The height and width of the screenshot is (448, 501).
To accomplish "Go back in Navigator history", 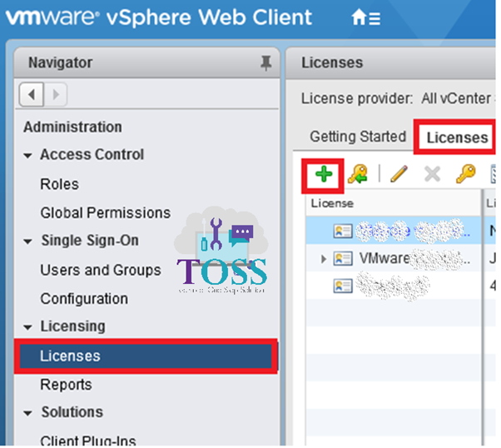I will pos(32,95).
